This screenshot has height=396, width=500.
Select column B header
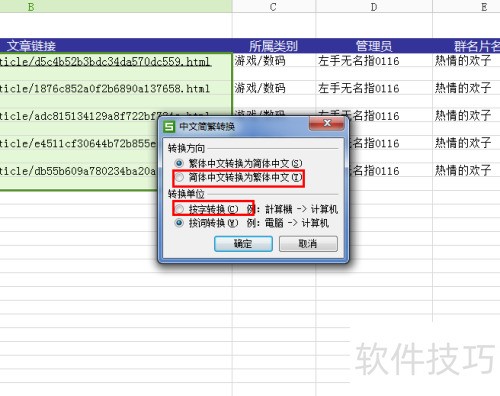(x=116, y=6)
